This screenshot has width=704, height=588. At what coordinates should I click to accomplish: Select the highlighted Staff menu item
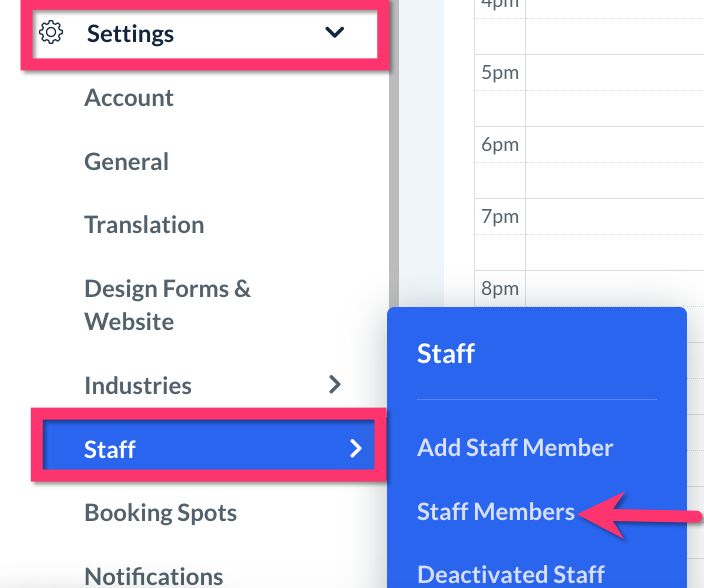110,449
